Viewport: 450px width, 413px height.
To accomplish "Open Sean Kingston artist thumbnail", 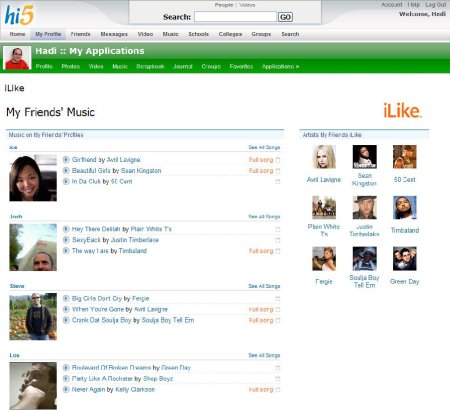I will pyautogui.click(x=365, y=157).
